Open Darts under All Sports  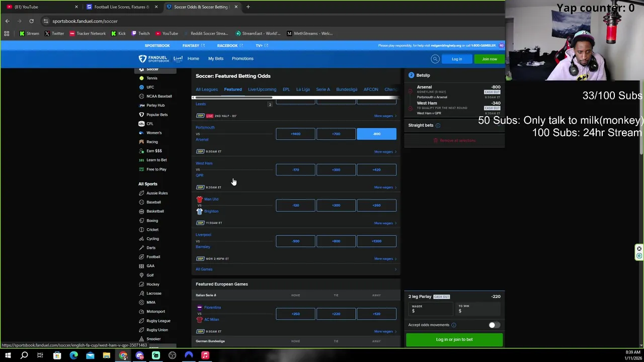(x=151, y=248)
